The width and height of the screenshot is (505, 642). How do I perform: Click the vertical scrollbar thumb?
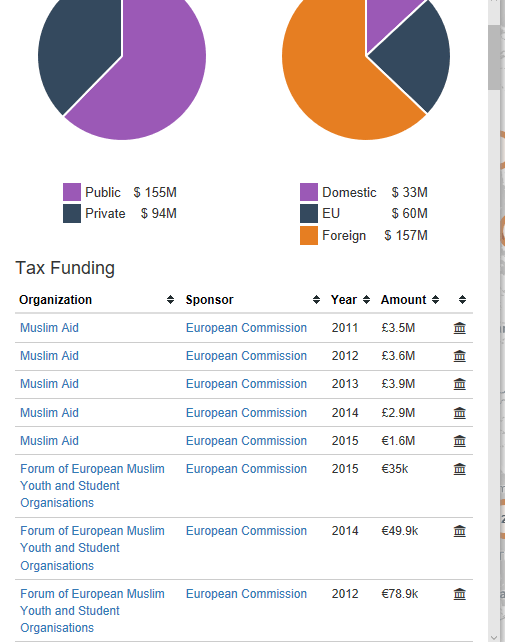tap(494, 57)
